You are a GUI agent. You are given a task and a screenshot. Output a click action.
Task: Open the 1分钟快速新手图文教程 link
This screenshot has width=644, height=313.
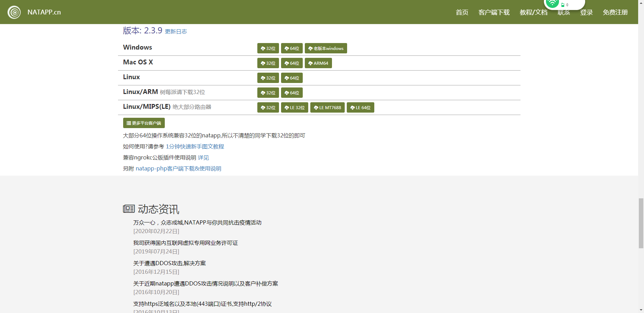195,147
